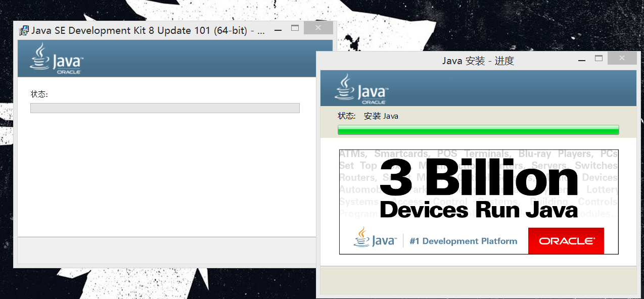Click the JDK window title 'Java SE Development Kit 8 Update 101'
Screen dimensions: 644x299
click(x=148, y=30)
